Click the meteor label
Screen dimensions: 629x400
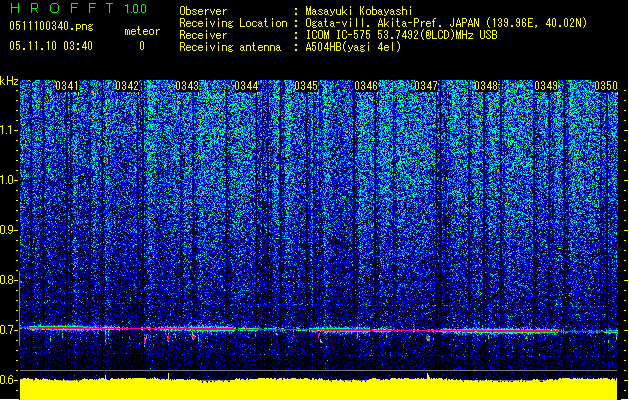coord(142,31)
